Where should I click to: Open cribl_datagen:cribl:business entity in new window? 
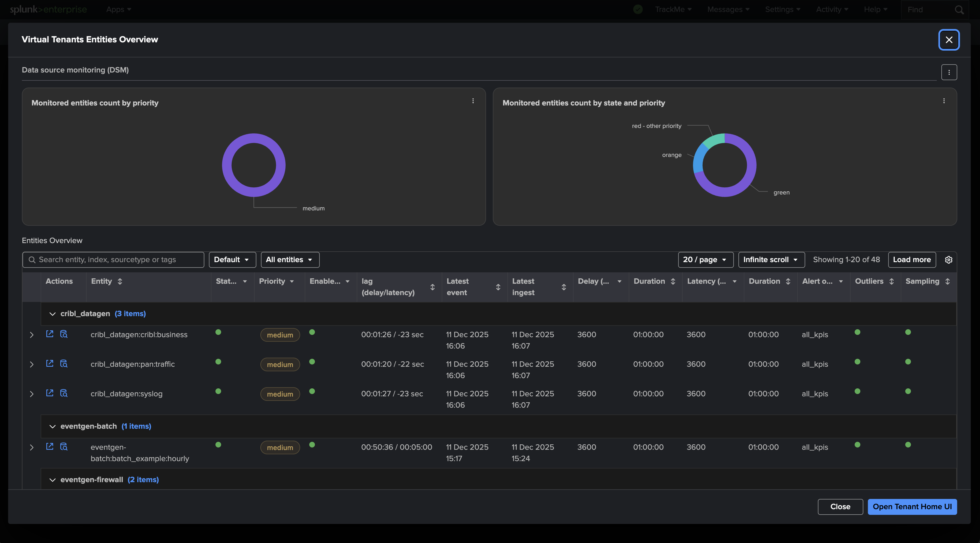pos(49,334)
